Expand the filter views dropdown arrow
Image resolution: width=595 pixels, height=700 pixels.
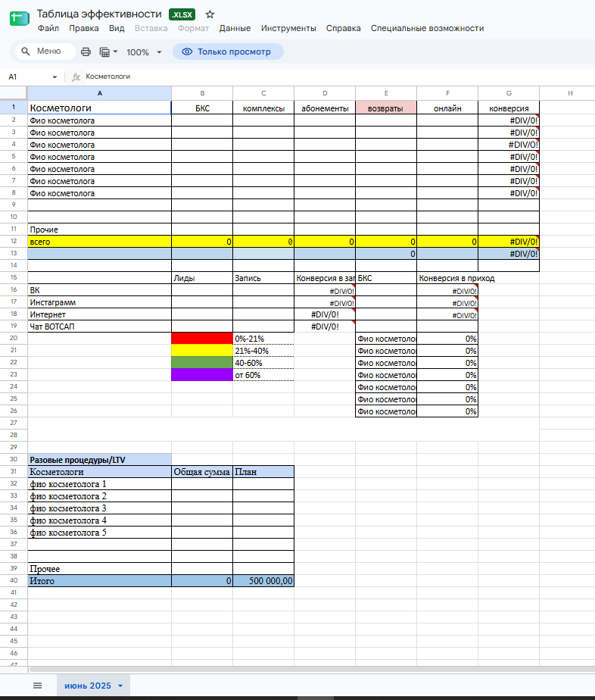coord(115,52)
